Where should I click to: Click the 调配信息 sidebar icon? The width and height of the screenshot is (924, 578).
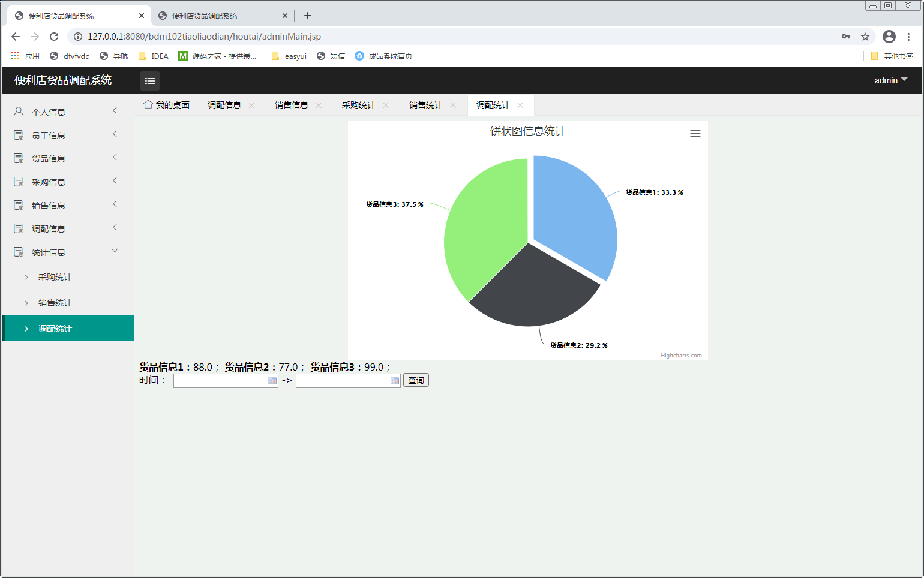pos(19,228)
